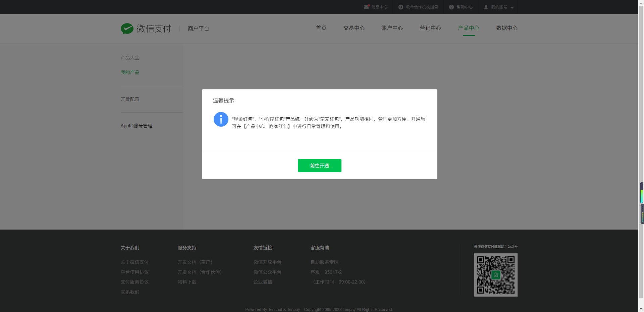Open AppID账号管理 sidebar item
Screen dimensions: 644x312
coord(136,126)
